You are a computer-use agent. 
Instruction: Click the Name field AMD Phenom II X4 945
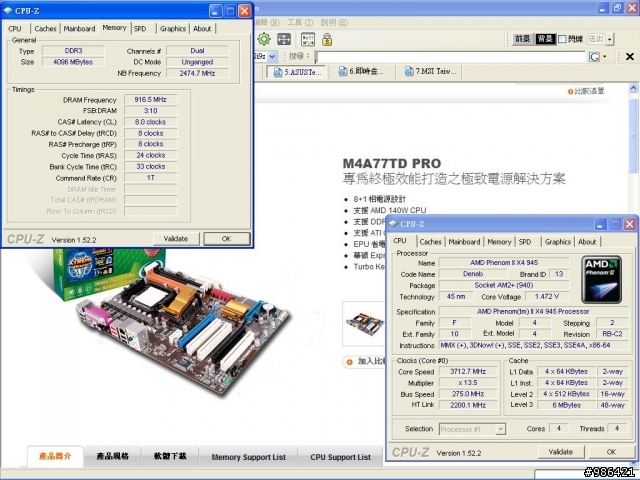coord(504,262)
